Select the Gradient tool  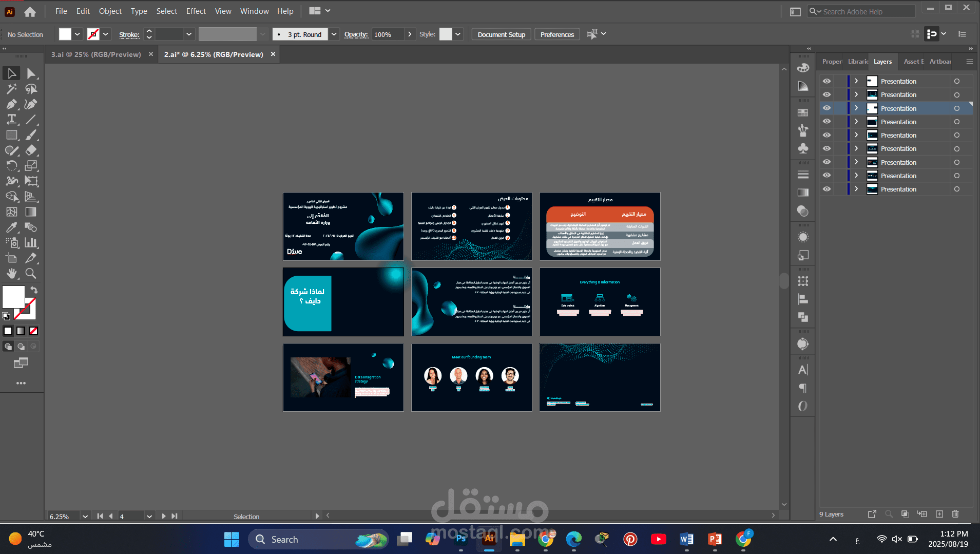[31, 212]
